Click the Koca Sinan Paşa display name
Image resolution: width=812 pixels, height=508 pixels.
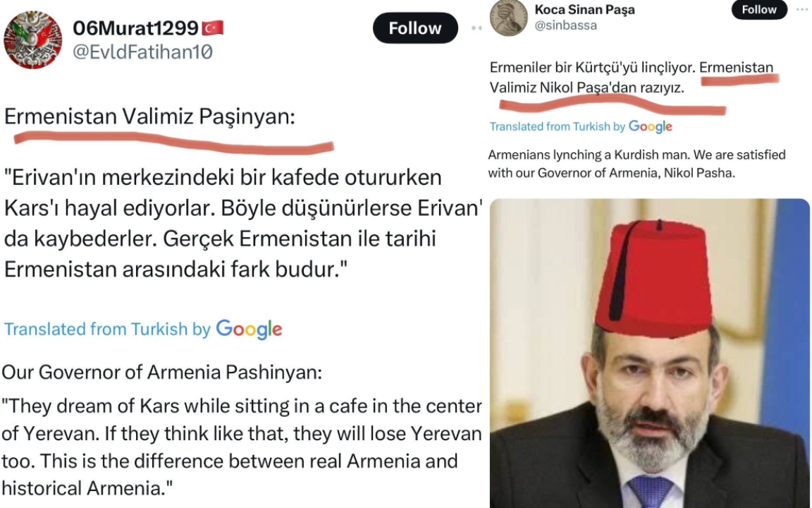(584, 10)
